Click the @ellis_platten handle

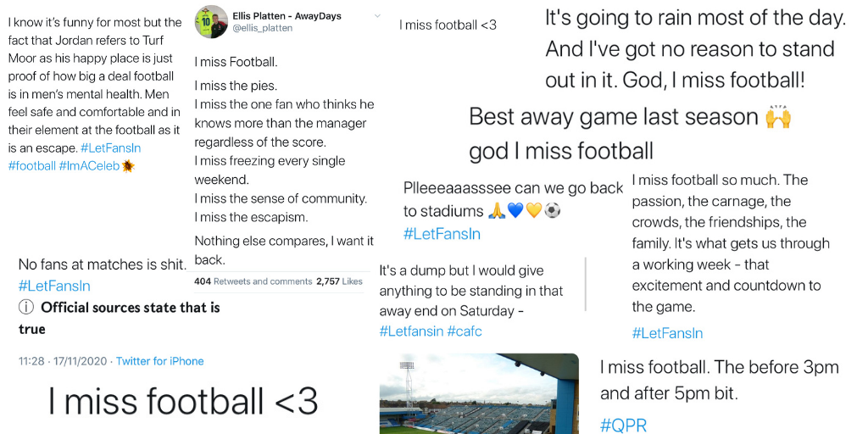click(262, 28)
